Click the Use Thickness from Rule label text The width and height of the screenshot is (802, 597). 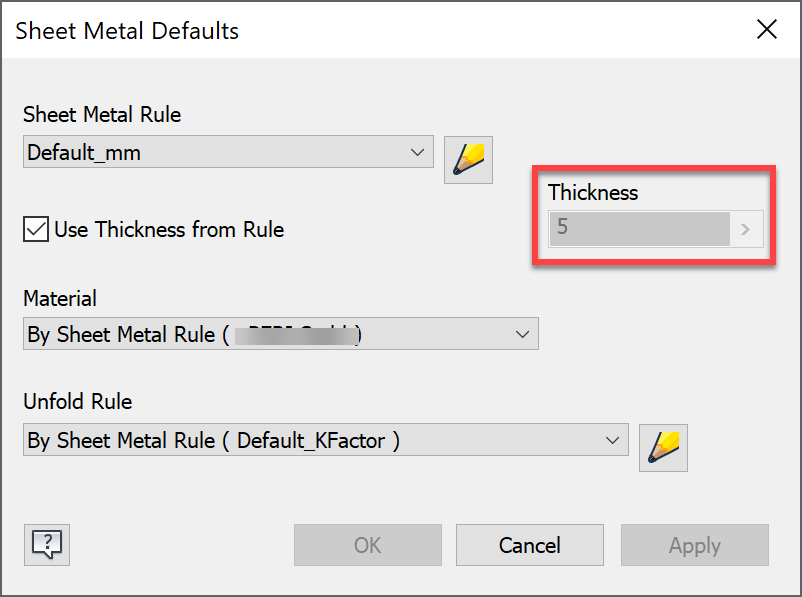(x=168, y=230)
